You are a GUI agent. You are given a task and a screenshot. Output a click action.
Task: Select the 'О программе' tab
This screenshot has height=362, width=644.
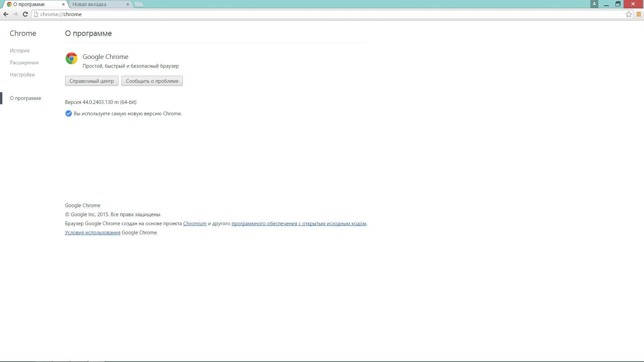click(x=35, y=4)
